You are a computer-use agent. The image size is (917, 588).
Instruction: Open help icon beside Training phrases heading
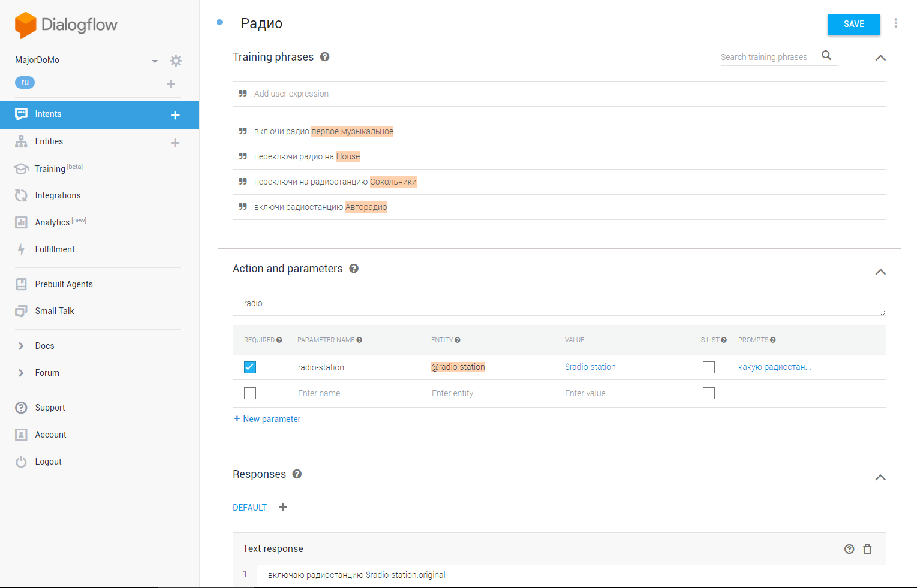[324, 57]
